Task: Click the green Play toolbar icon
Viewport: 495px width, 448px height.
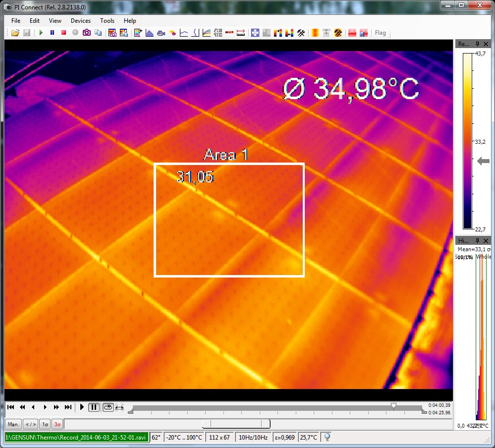Action: pos(41,33)
